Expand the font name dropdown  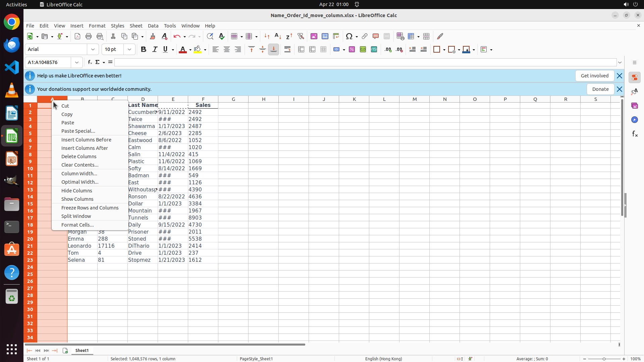pyautogui.click(x=93, y=49)
